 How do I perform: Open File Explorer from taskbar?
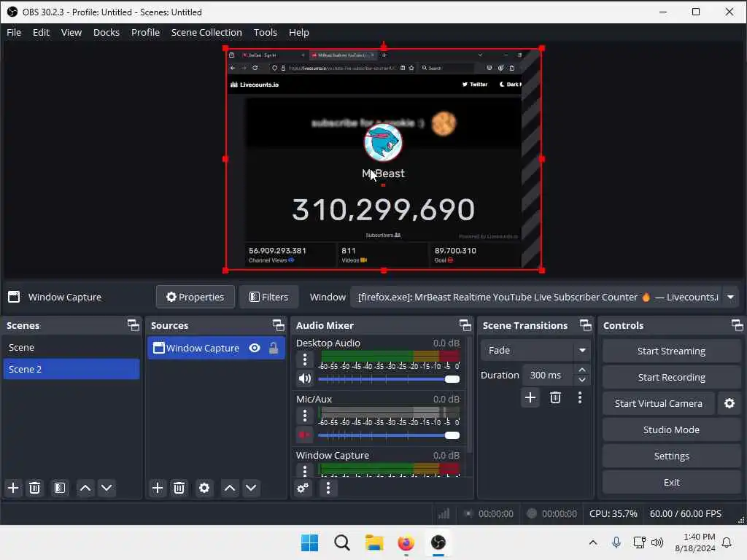[374, 542]
